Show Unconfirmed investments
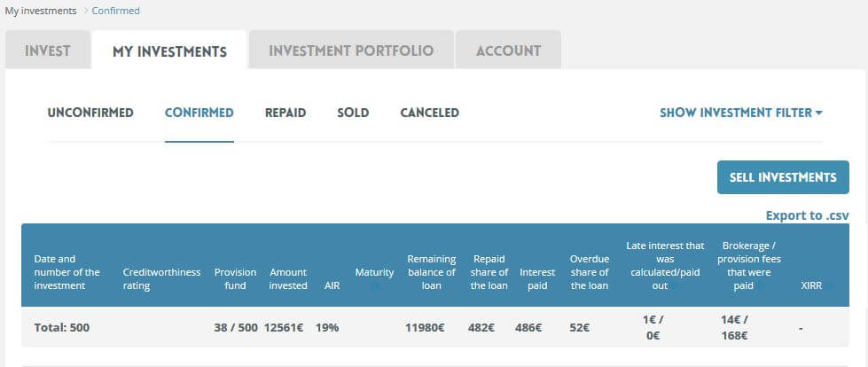Viewport: 868px width, 367px height. [x=90, y=113]
